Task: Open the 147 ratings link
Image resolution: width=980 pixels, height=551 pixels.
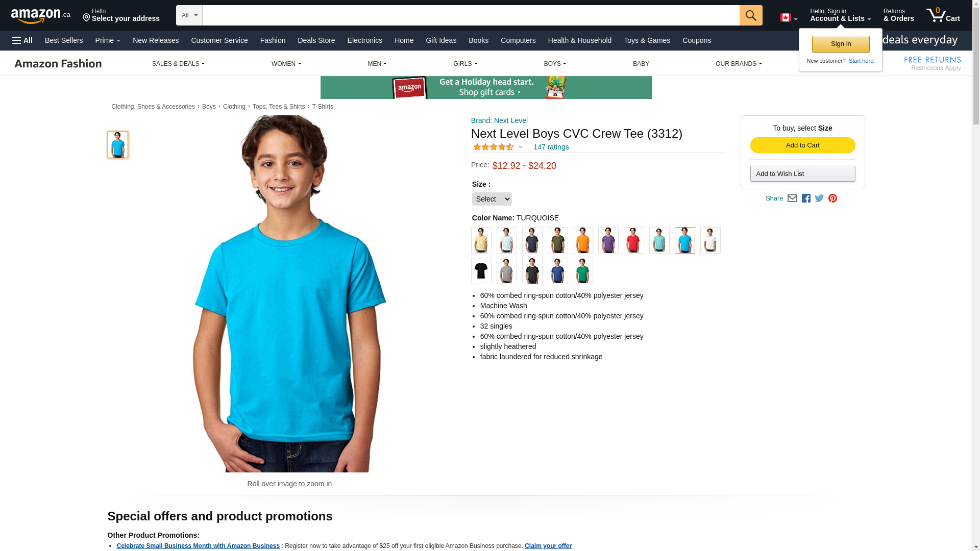Action: coord(551,147)
